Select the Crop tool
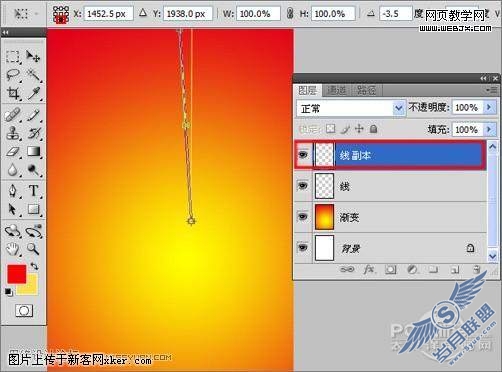Image resolution: width=502 pixels, height=372 pixels. 13,94
